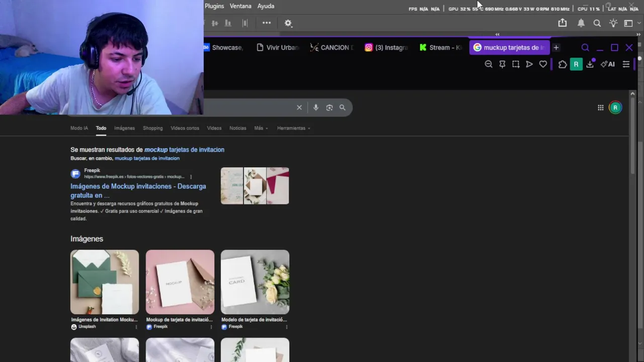Switch to the Vivir Urbano tab

coord(278,47)
